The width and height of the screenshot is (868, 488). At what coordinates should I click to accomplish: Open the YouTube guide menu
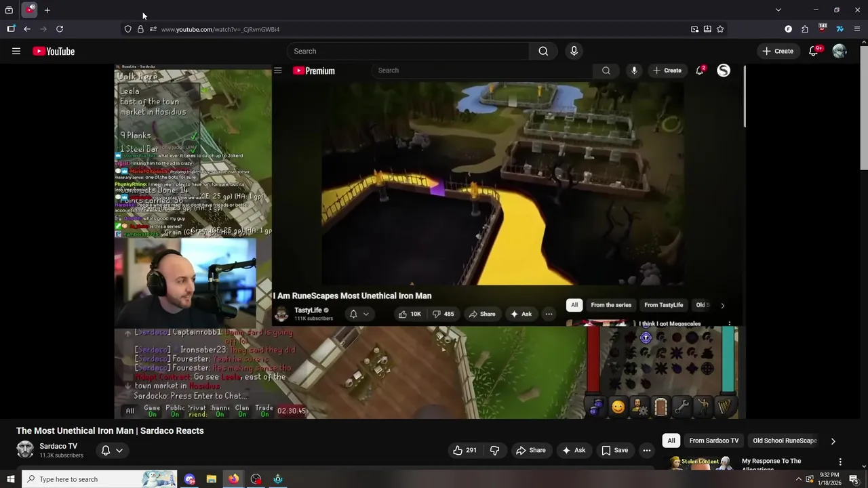[16, 51]
